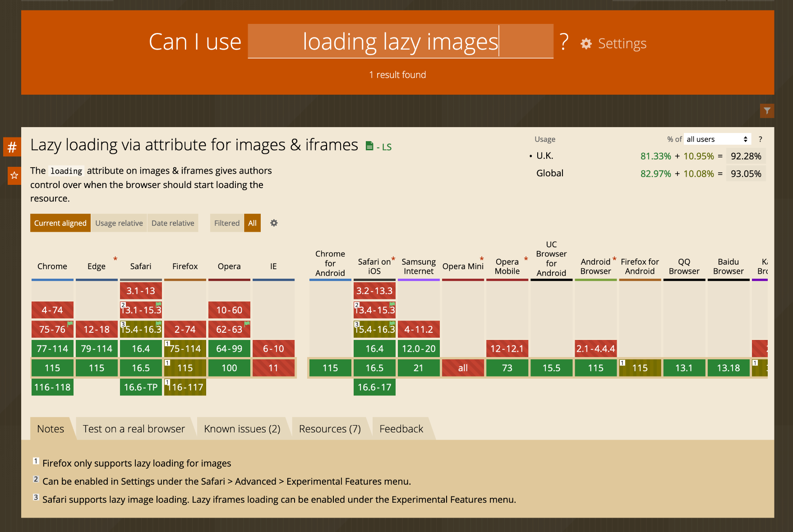
Task: Click the UC Browser for Android header
Action: click(x=551, y=259)
